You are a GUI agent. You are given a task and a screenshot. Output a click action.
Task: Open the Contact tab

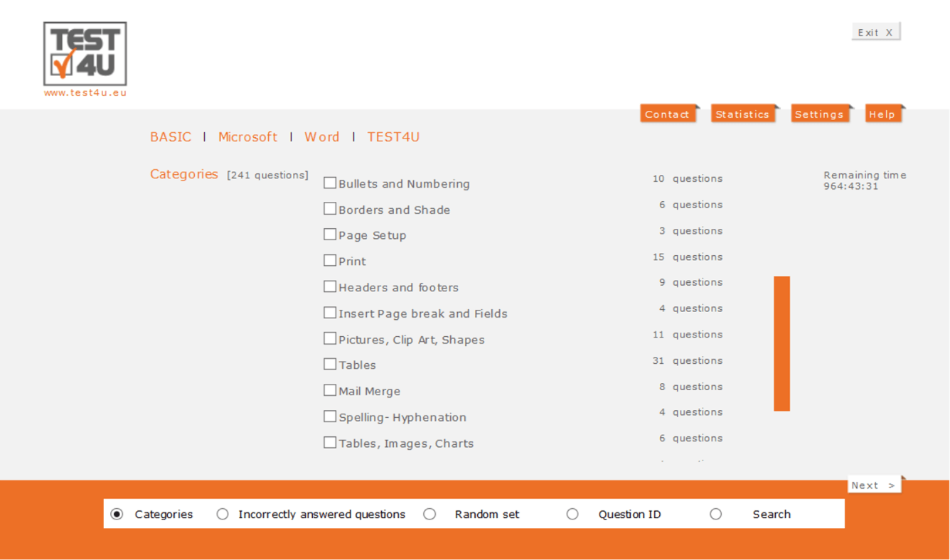coord(668,114)
